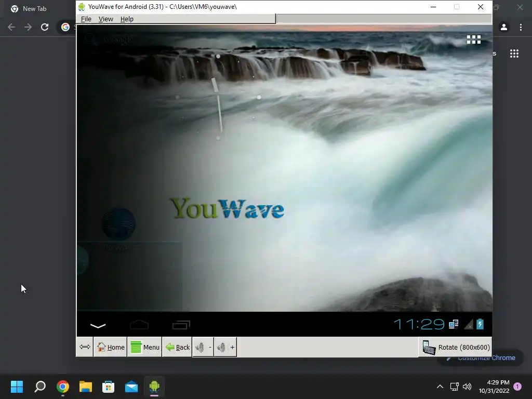Screen dimensions: 532x399
Task: Lower volume with the speaker minus button
Action: pos(203,347)
